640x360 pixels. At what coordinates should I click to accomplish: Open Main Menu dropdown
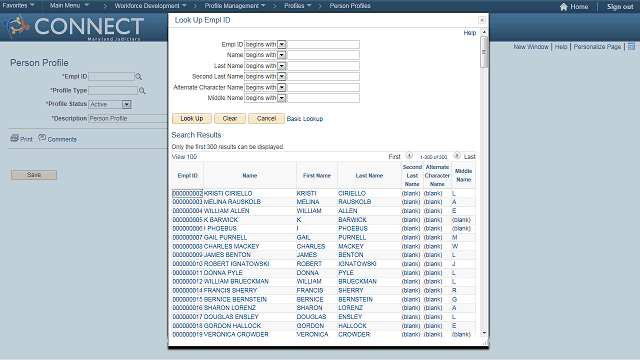69,5
